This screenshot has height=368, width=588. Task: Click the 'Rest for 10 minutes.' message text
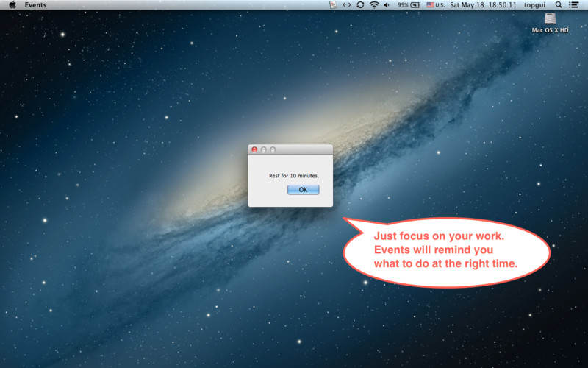coord(294,175)
